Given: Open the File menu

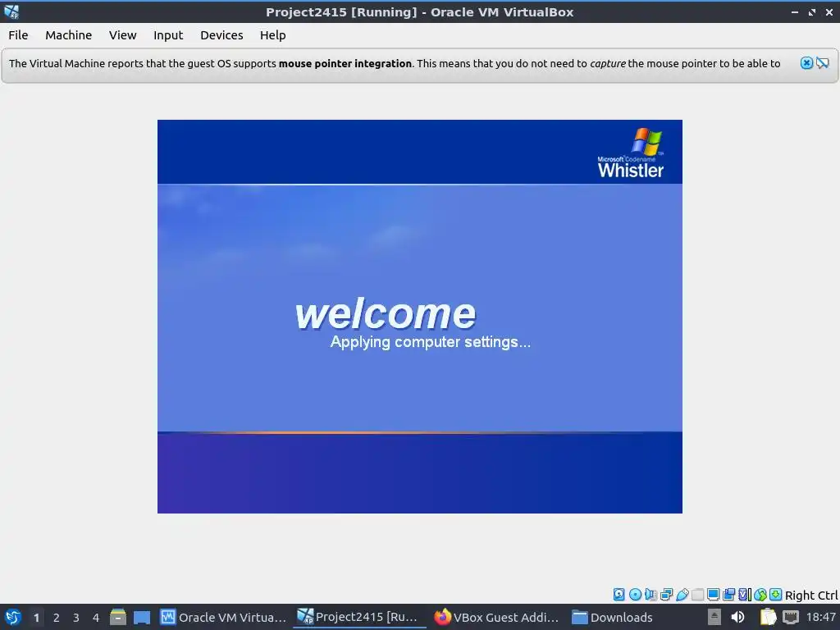Looking at the screenshot, I should pos(18,34).
